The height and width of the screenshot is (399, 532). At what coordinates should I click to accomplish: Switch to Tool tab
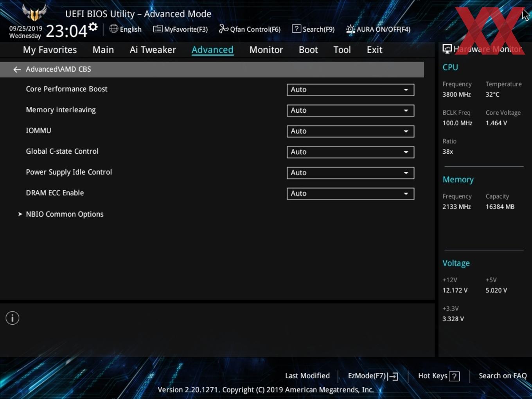[x=342, y=50]
